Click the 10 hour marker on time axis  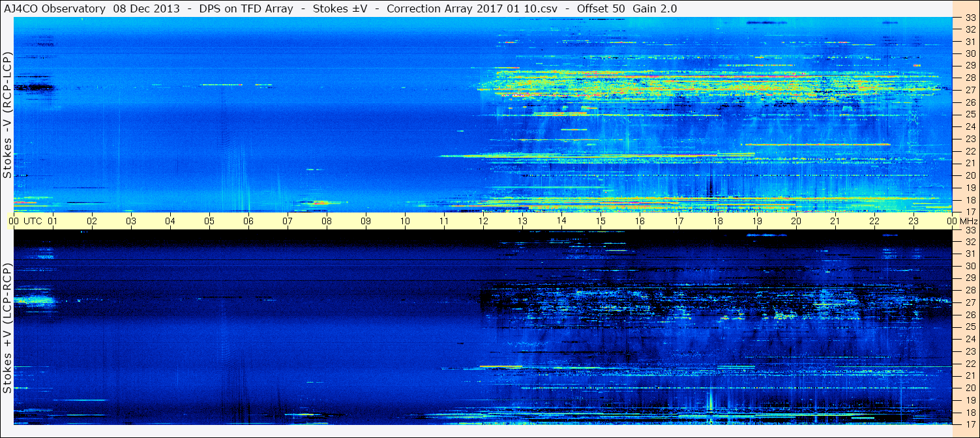(405, 221)
